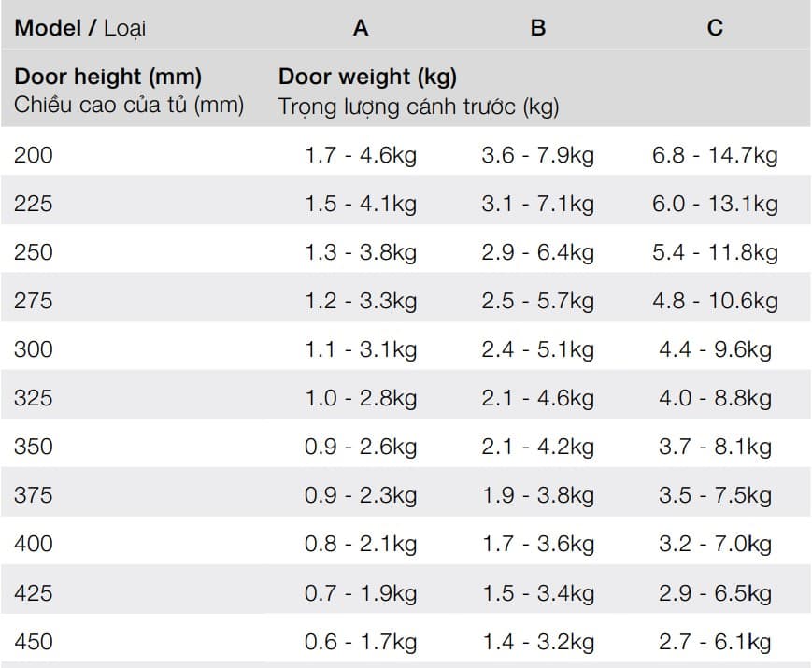
Task: Click the Trọng lượng cánh trước (kg) subtitle
Action: click(x=419, y=107)
